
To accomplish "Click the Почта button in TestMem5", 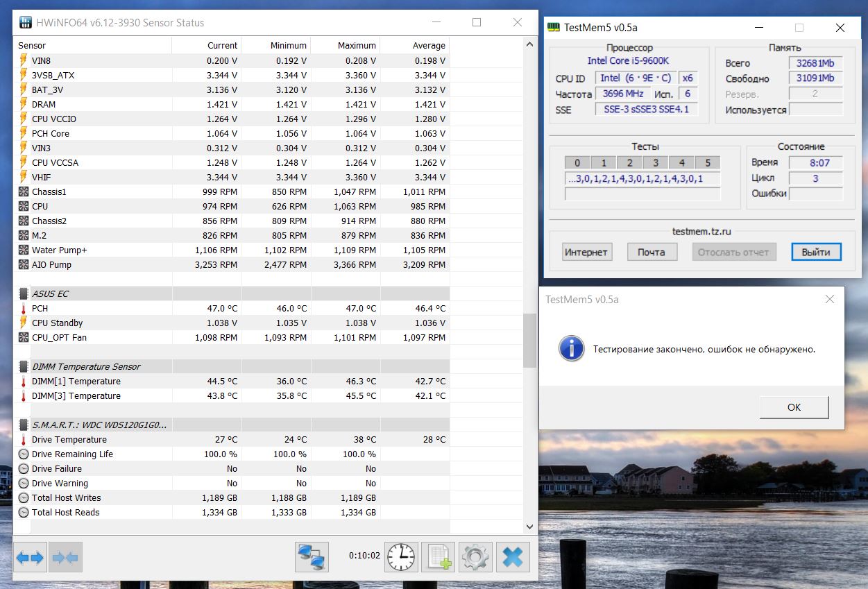I will 651,252.
